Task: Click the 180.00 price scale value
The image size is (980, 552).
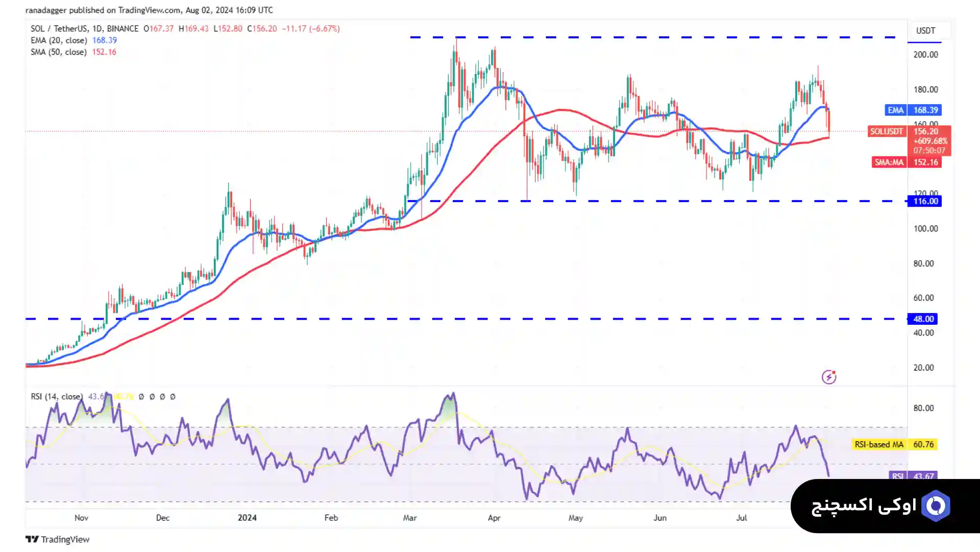Action: (x=925, y=89)
